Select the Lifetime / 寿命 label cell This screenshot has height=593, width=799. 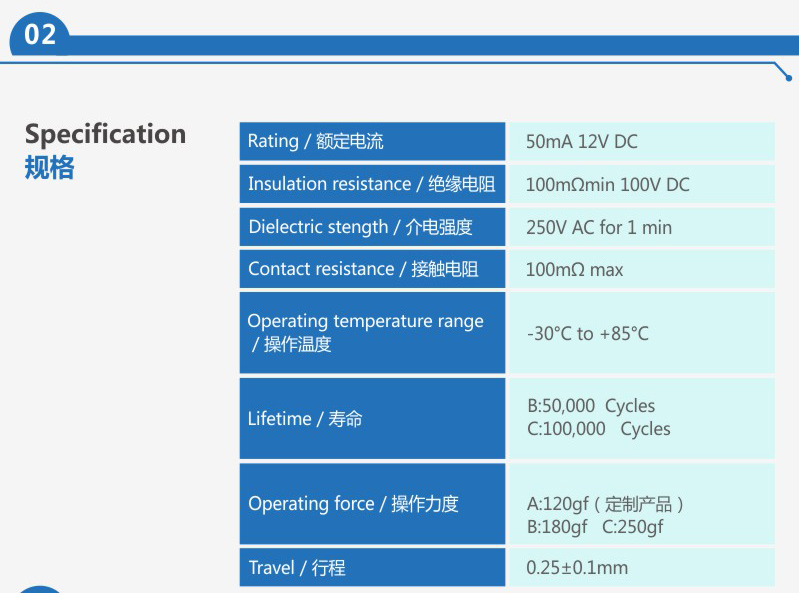(372, 418)
